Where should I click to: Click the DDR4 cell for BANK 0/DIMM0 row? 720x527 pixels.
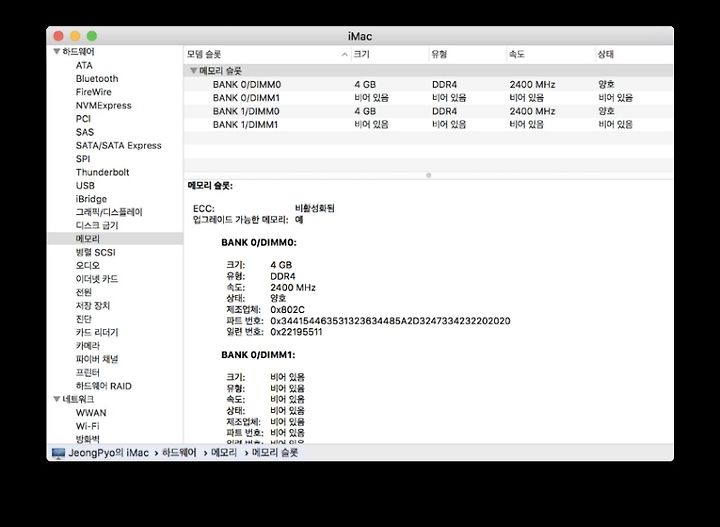[444, 84]
